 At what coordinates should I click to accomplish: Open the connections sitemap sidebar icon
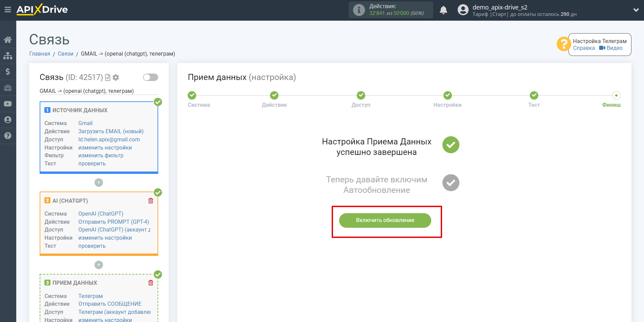click(x=8, y=56)
